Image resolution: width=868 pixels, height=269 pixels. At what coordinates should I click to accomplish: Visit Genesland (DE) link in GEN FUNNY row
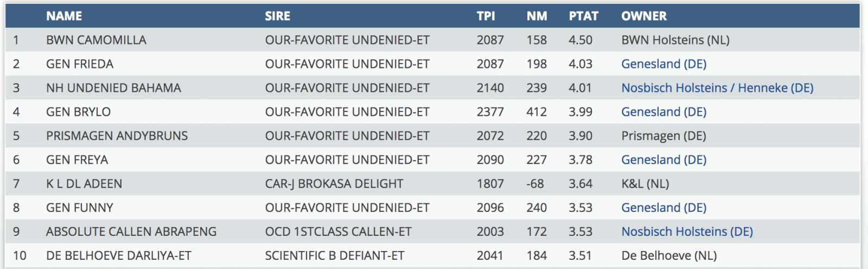tap(663, 208)
